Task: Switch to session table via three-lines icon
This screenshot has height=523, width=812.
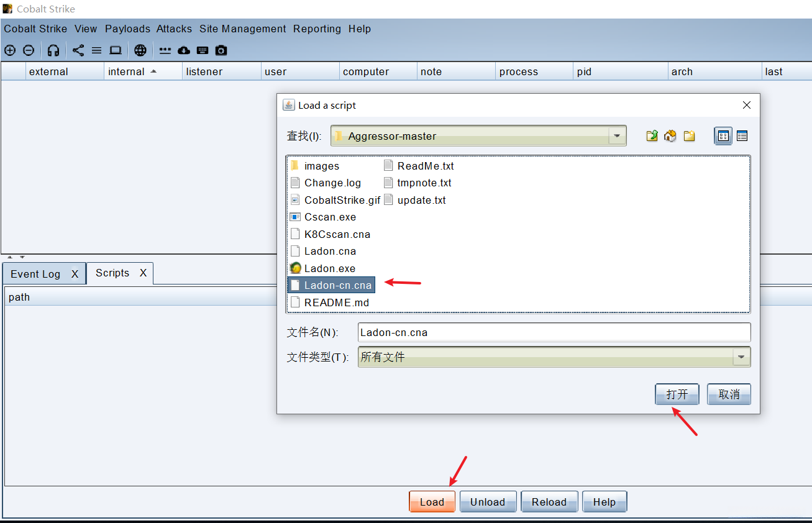Action: coord(97,50)
